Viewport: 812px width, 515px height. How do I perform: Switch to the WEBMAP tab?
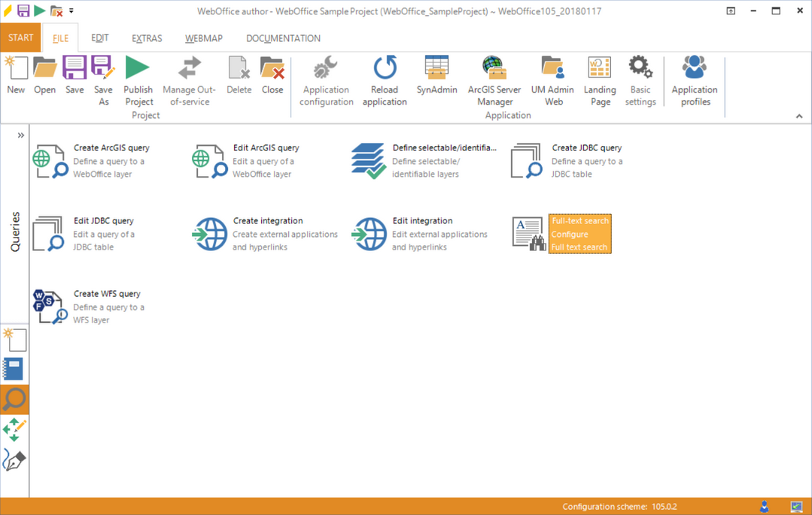tap(204, 38)
